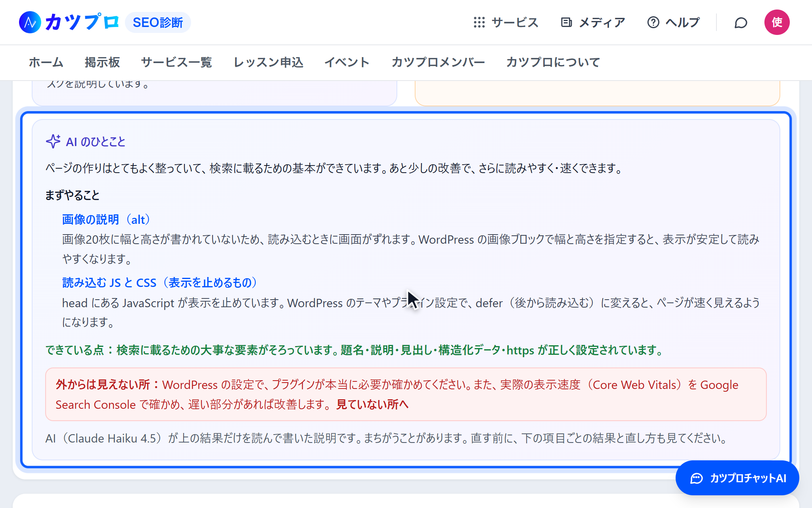Select サービス一覧 in navigation
Image resolution: width=812 pixels, height=508 pixels.
[176, 62]
